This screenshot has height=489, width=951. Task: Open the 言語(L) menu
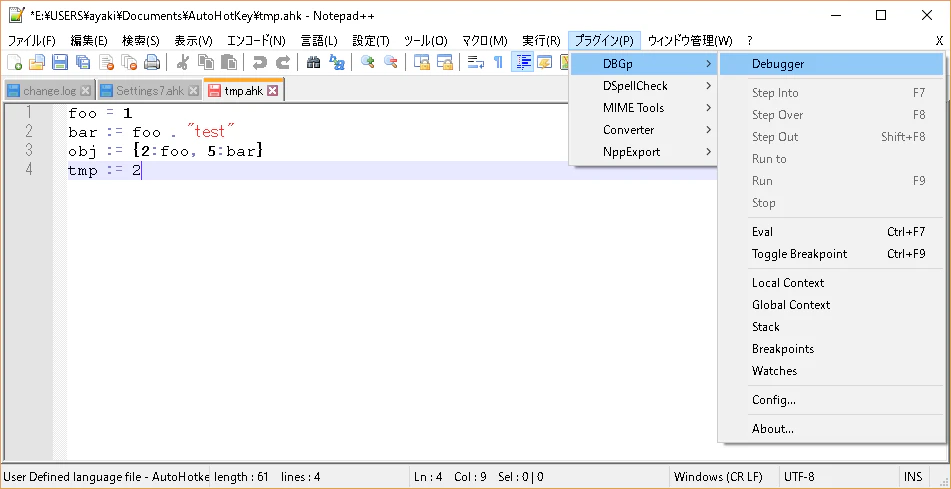[319, 41]
